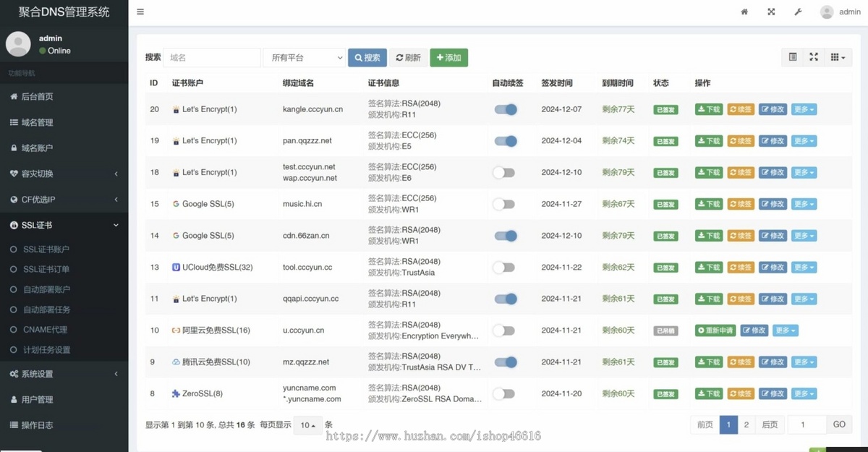Disable auto-renew for qqapi.cccyun.cc
The image size is (868, 452).
tap(506, 299)
